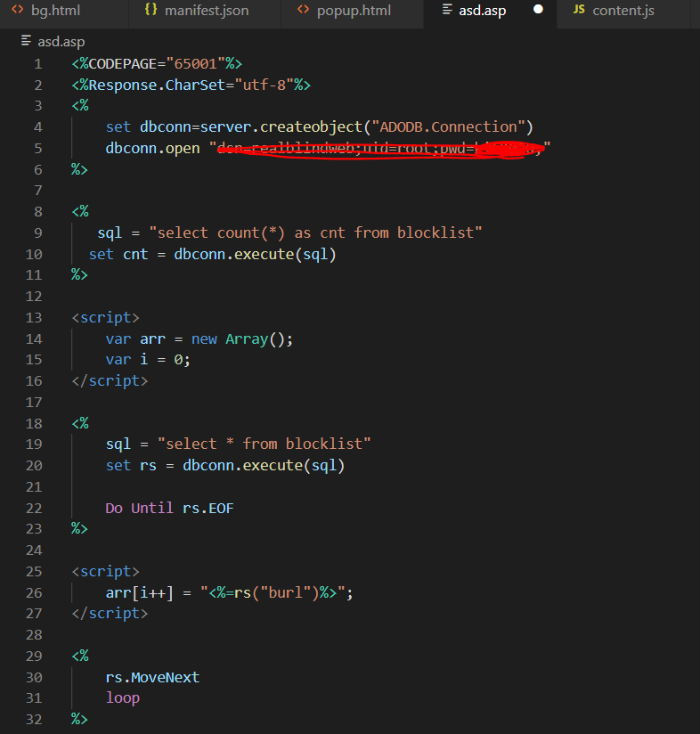This screenshot has height=734, width=700.
Task: Click the "loop" keyword on line 31
Action: click(123, 697)
